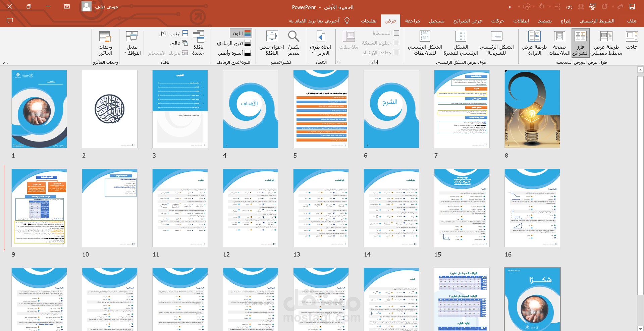Viewport: 644px width, 331px height.
Task: Open the comments pane speech bubble icon
Action: 10,21
